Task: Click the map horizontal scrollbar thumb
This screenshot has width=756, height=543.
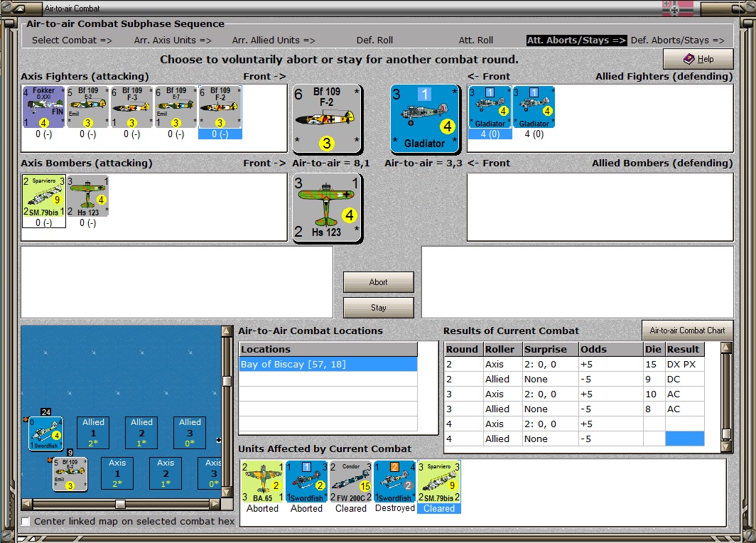Action: [120, 504]
